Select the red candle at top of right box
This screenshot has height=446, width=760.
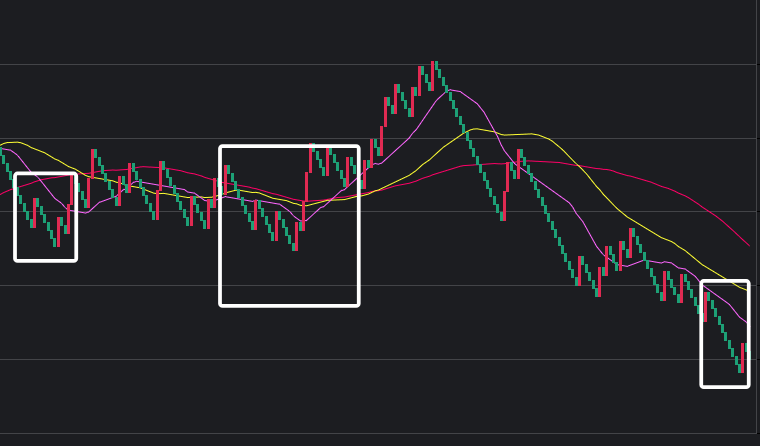pos(705,304)
